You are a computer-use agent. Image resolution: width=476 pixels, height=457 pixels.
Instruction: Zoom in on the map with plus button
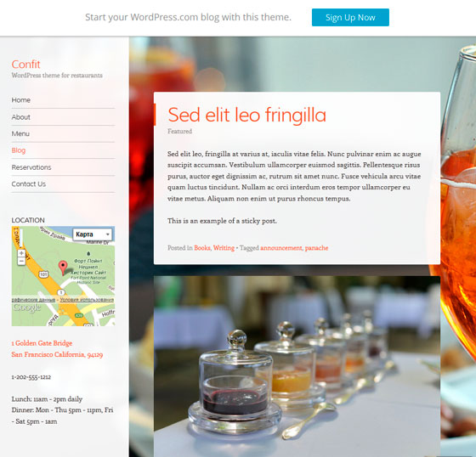pos(21,253)
